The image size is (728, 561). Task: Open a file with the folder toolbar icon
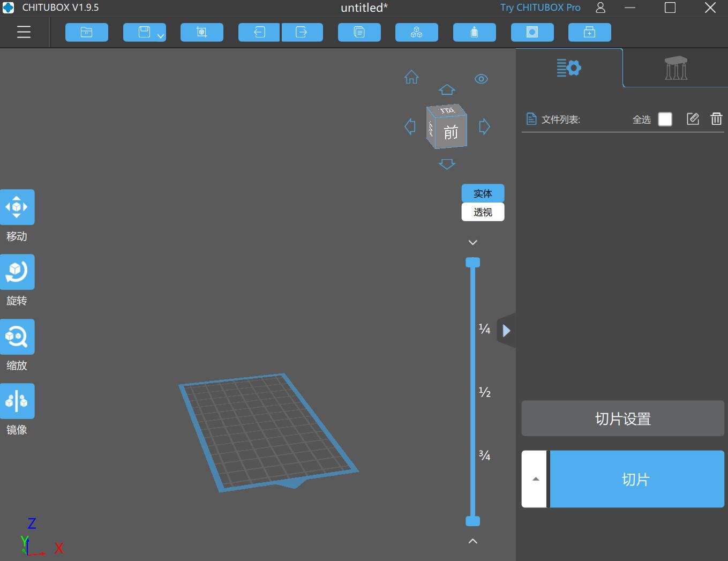(x=86, y=32)
